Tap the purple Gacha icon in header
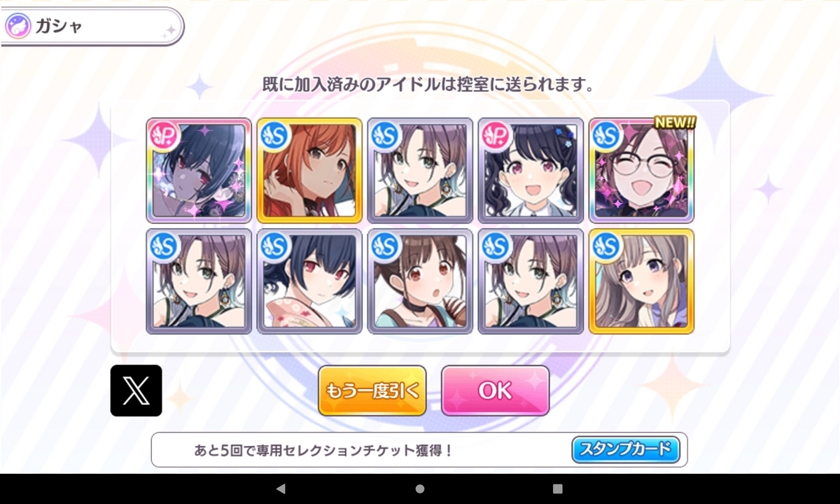 (x=17, y=27)
